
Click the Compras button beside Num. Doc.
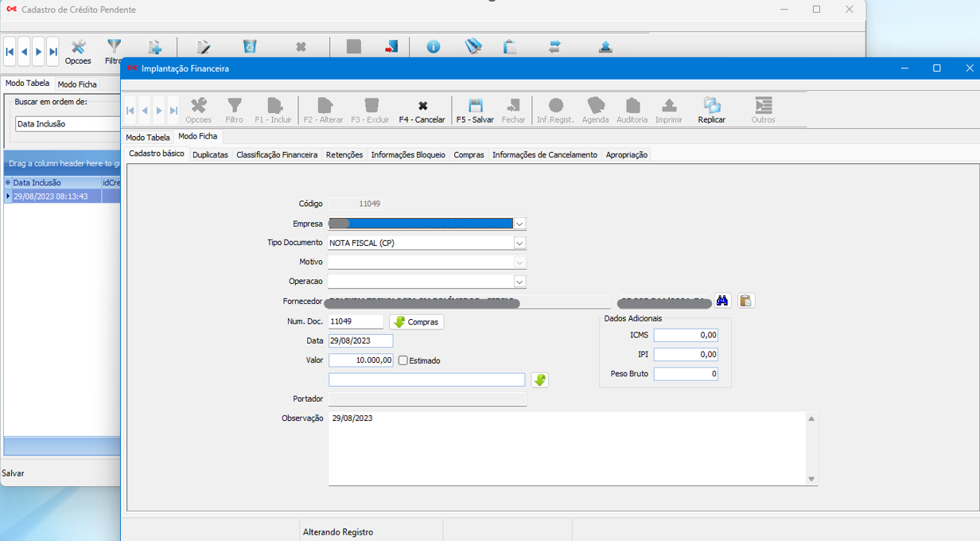click(x=416, y=322)
